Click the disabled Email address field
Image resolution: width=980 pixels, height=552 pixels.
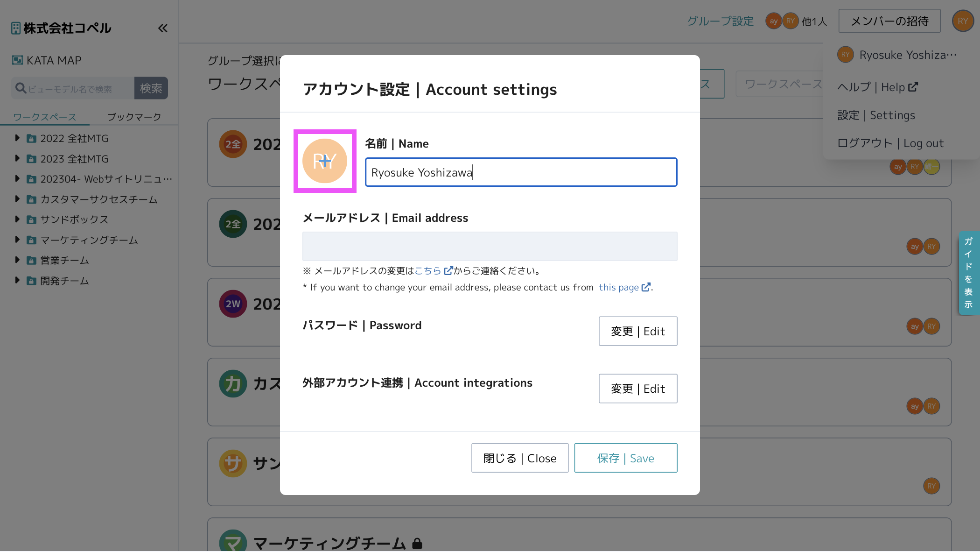tap(490, 247)
